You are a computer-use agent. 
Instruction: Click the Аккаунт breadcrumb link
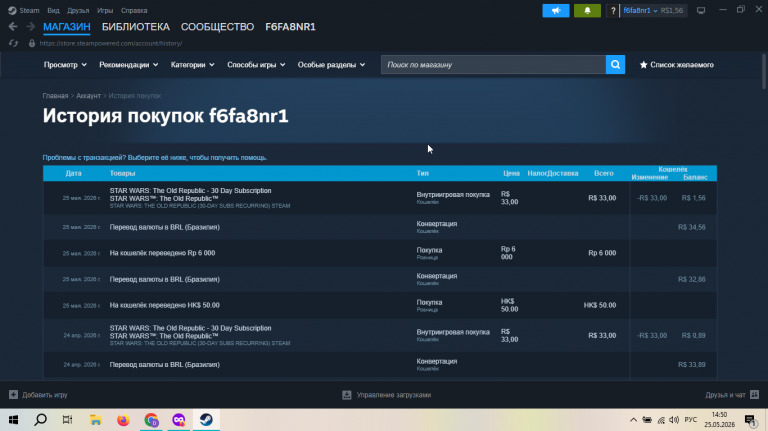[x=88, y=96]
